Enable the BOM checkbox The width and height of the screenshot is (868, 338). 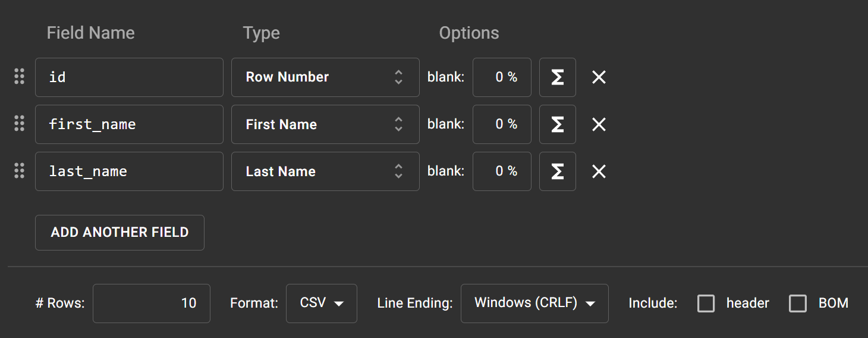point(797,303)
